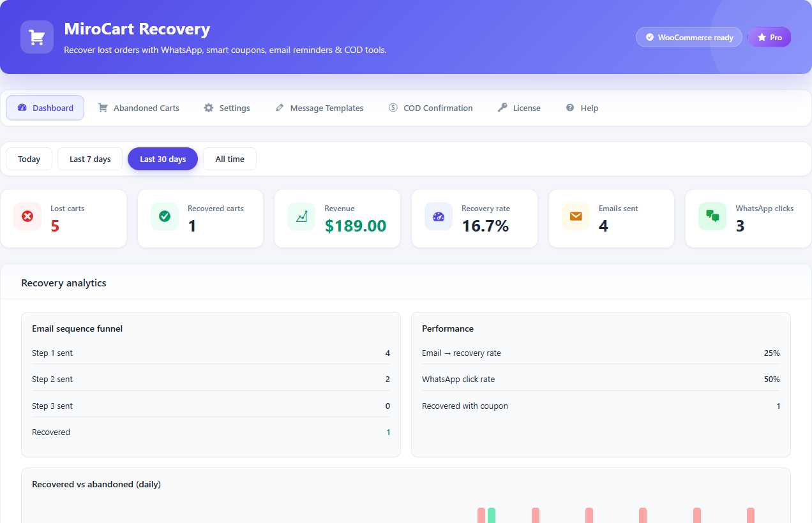Click the Email → recovery rate row
This screenshot has width=812, height=523.
[601, 353]
